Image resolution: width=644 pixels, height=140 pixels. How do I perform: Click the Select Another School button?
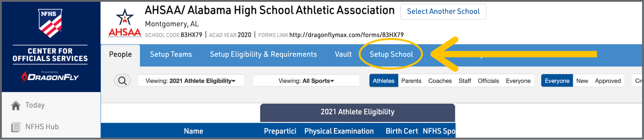(443, 12)
